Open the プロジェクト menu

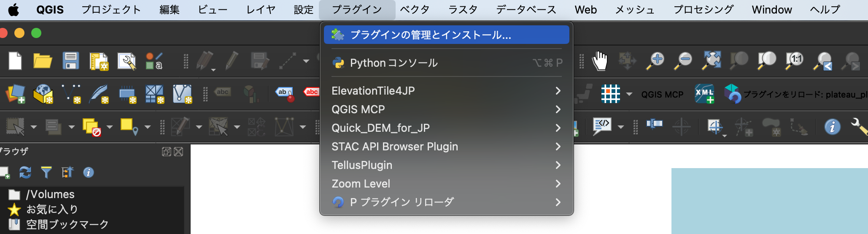(111, 10)
